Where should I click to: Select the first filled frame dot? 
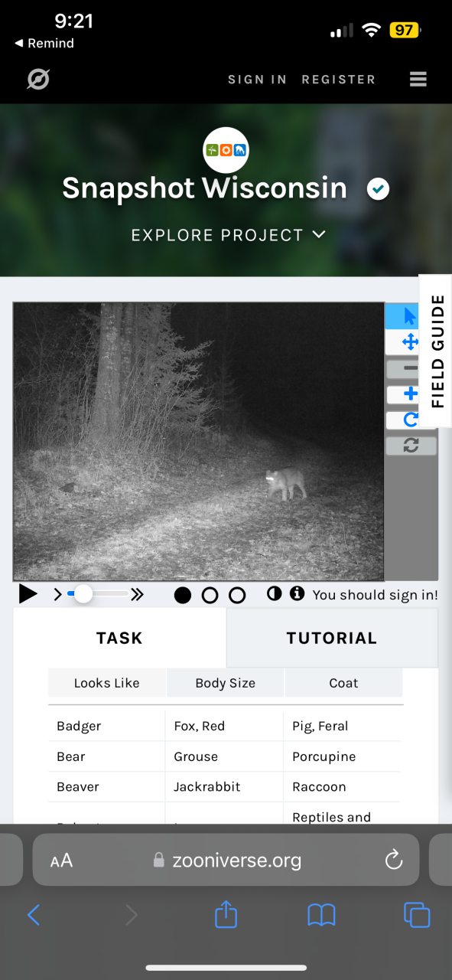[x=183, y=595]
